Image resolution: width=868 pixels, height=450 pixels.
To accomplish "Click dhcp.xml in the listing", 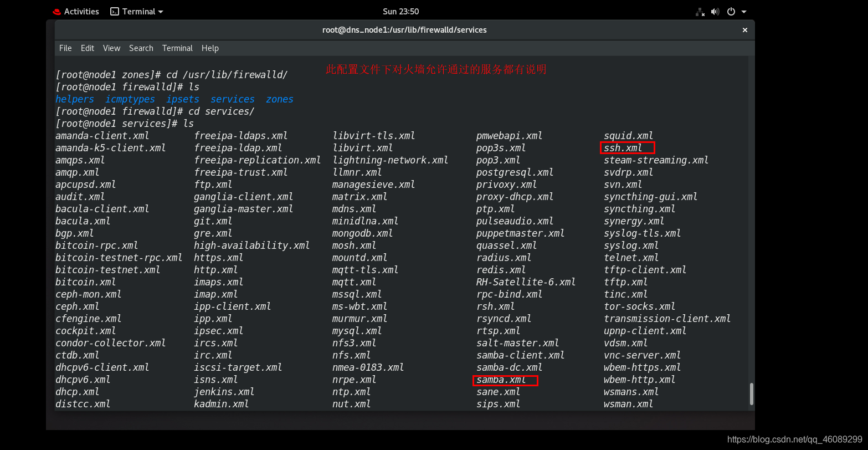I will 78,392.
